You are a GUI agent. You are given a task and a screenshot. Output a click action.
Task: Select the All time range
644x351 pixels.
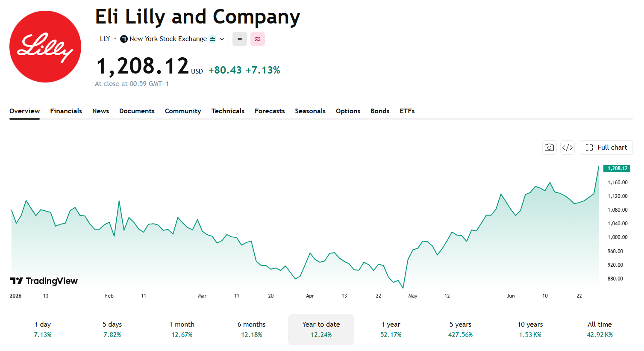click(600, 330)
